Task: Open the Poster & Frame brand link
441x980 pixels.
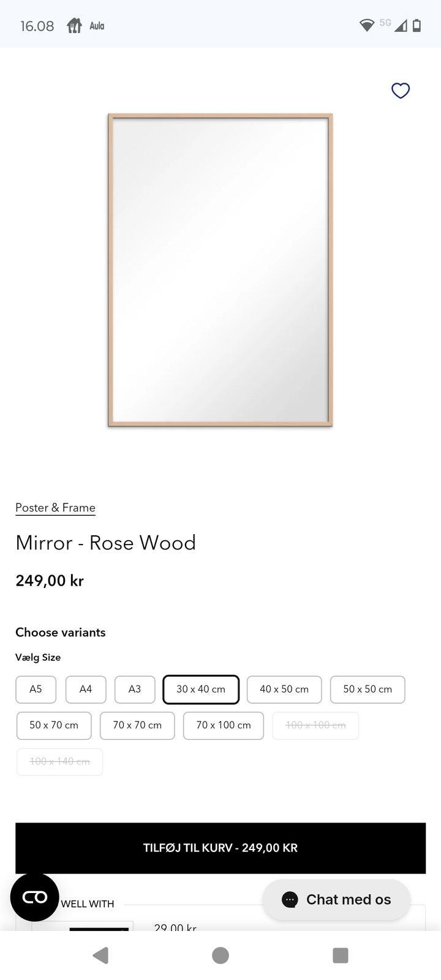Action: pos(55,508)
